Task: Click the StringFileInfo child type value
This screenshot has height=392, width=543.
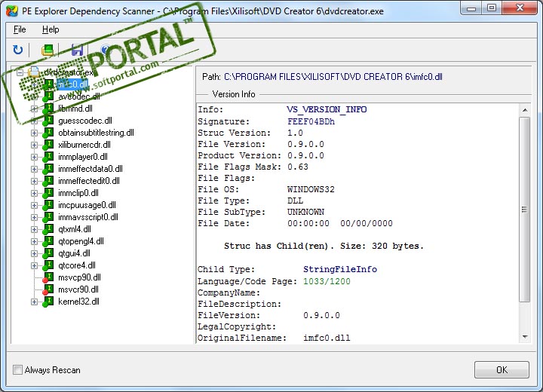Action: [x=340, y=269]
